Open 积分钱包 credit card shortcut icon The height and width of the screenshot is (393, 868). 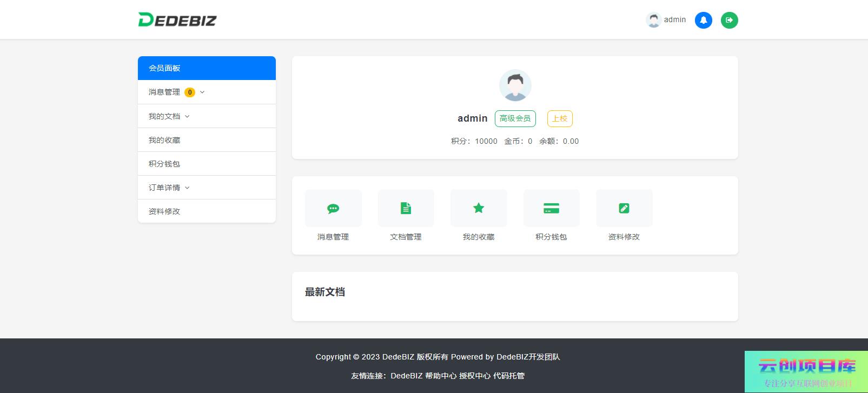[x=551, y=209]
